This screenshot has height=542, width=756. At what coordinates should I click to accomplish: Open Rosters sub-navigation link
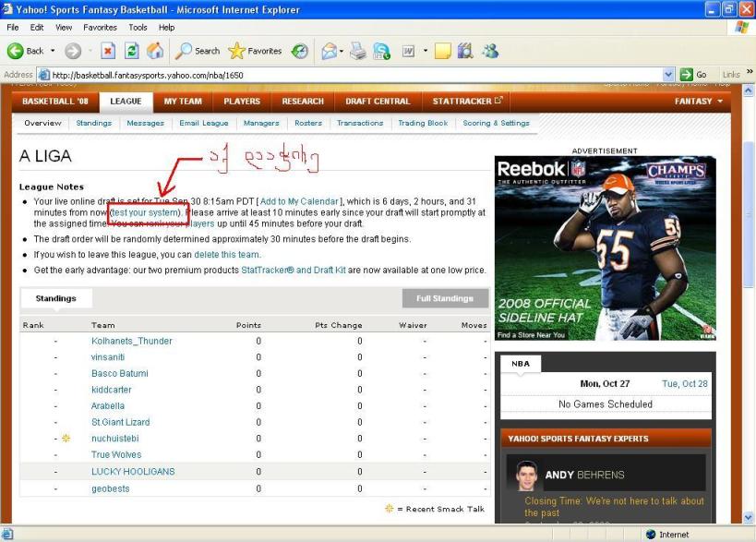click(308, 123)
